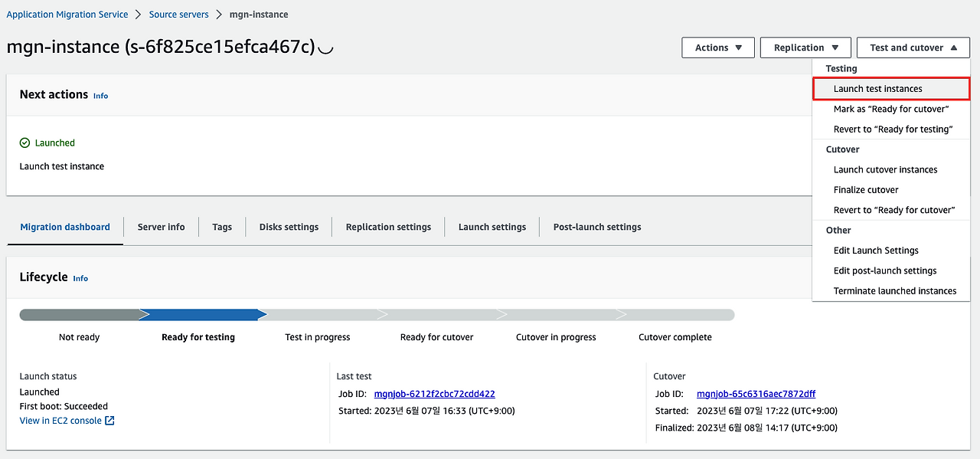Click the loading spinner beside server title
This screenshot has height=459, width=980.
click(x=325, y=48)
